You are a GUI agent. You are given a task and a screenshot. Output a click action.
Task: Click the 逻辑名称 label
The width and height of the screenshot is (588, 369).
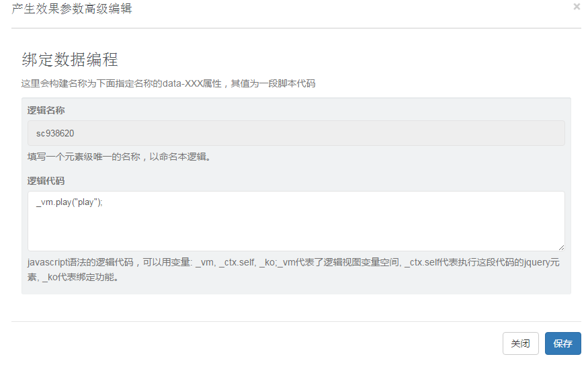tap(46, 110)
